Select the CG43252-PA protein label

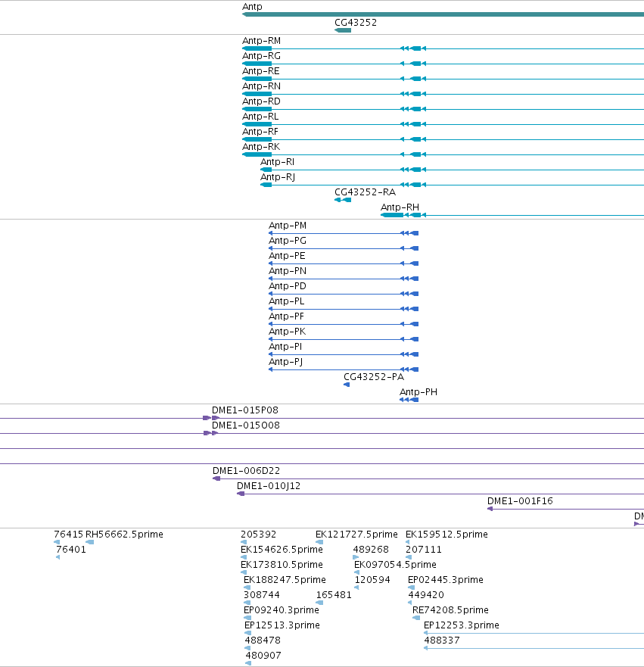point(374,377)
